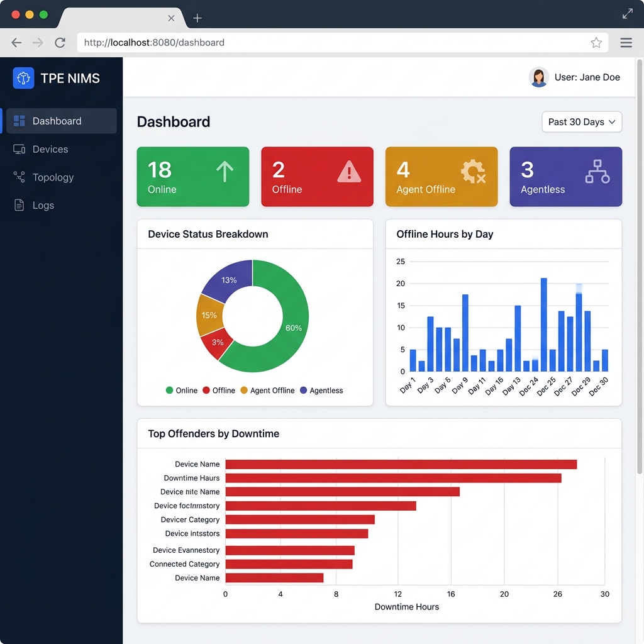Screen dimensions: 644x644
Task: Click the 2 Offline status card
Action: pos(317,177)
